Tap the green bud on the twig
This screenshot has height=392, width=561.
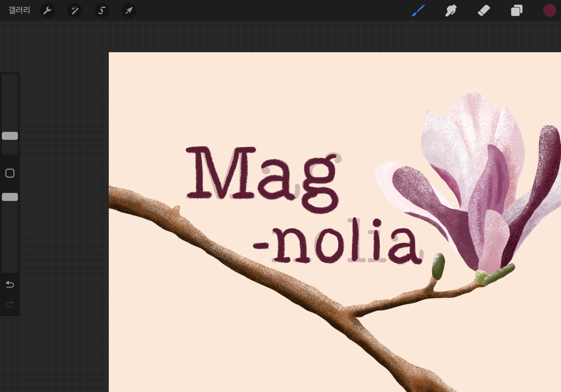click(x=438, y=266)
